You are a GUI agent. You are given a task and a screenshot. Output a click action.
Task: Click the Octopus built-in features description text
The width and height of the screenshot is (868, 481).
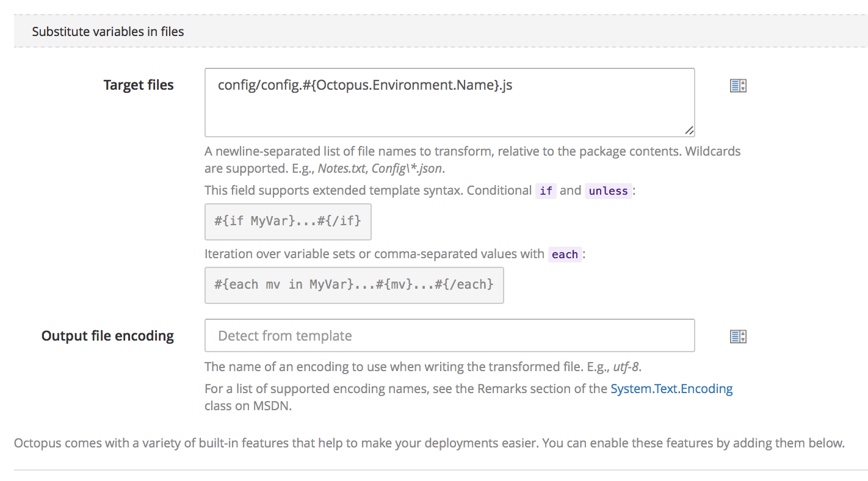(x=429, y=443)
